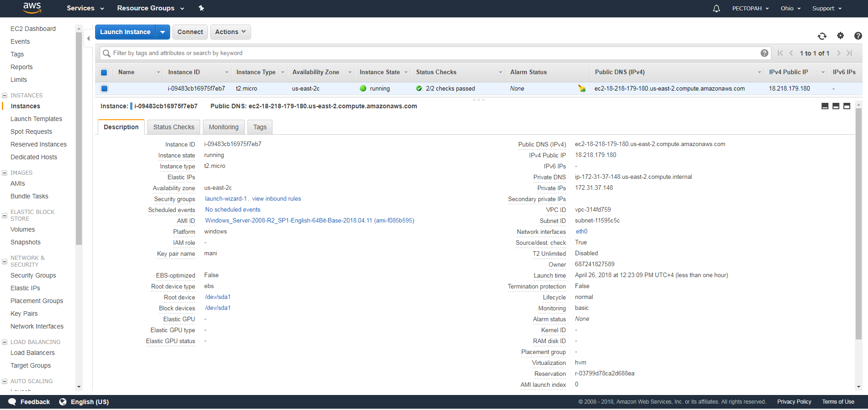Open the view inbound rules link
Screen dimensions: 868x410
click(x=277, y=199)
